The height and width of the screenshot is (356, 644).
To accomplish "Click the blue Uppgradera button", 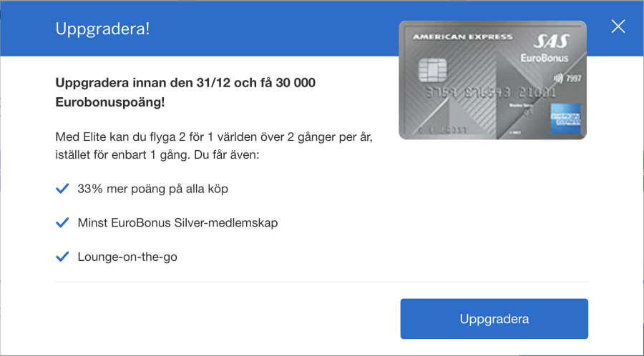I will pos(494,319).
